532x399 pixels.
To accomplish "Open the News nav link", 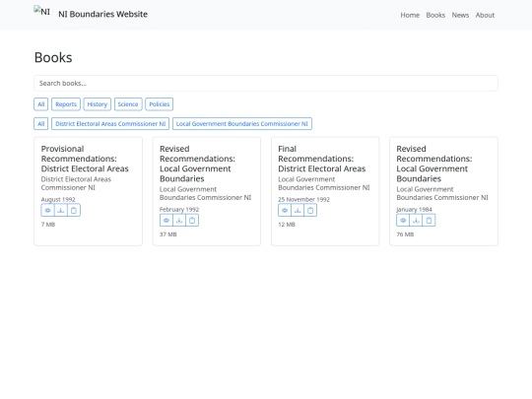I will [x=460, y=15].
